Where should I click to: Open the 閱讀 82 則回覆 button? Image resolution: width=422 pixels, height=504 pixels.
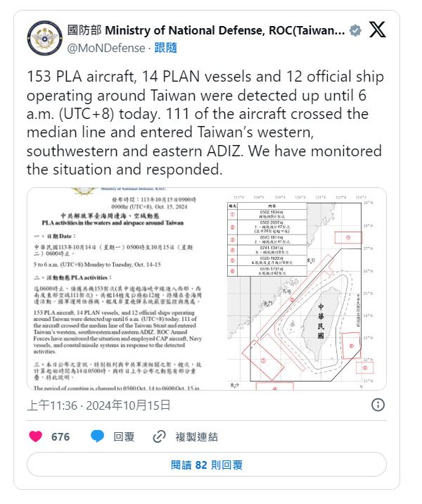tap(207, 465)
